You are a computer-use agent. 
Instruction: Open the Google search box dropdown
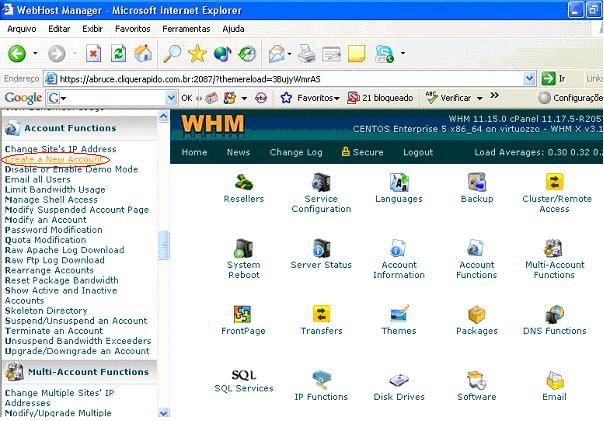[x=171, y=98]
